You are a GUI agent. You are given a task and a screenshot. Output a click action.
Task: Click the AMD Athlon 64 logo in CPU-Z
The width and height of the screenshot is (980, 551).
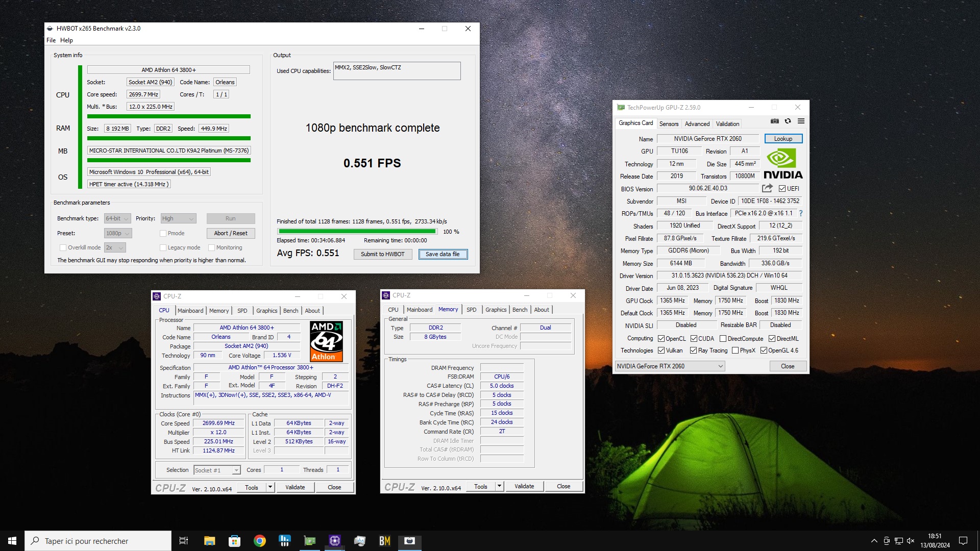[326, 341]
